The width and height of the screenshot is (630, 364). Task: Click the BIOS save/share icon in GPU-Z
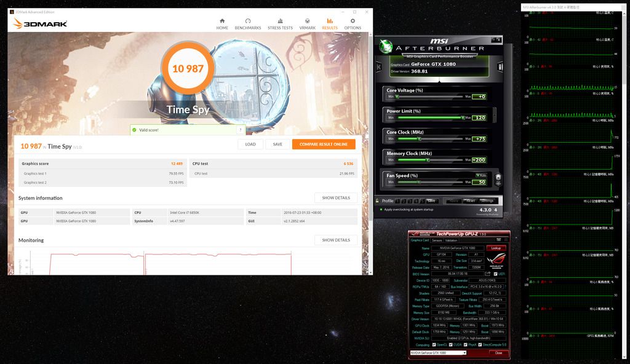[488, 274]
